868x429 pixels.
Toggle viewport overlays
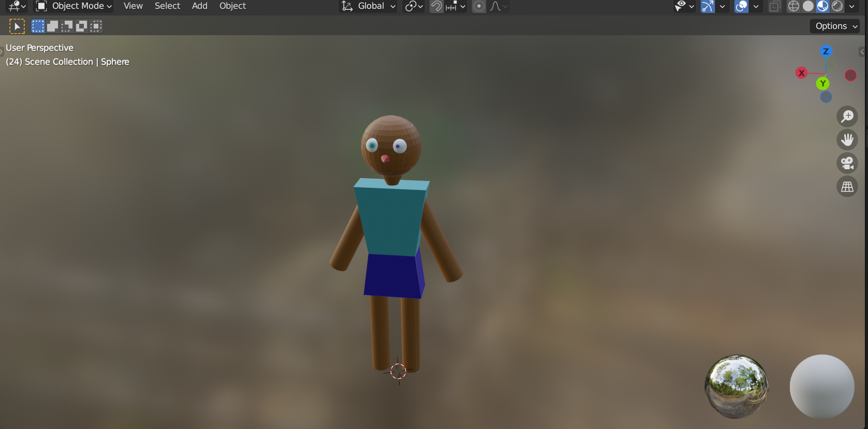point(741,6)
